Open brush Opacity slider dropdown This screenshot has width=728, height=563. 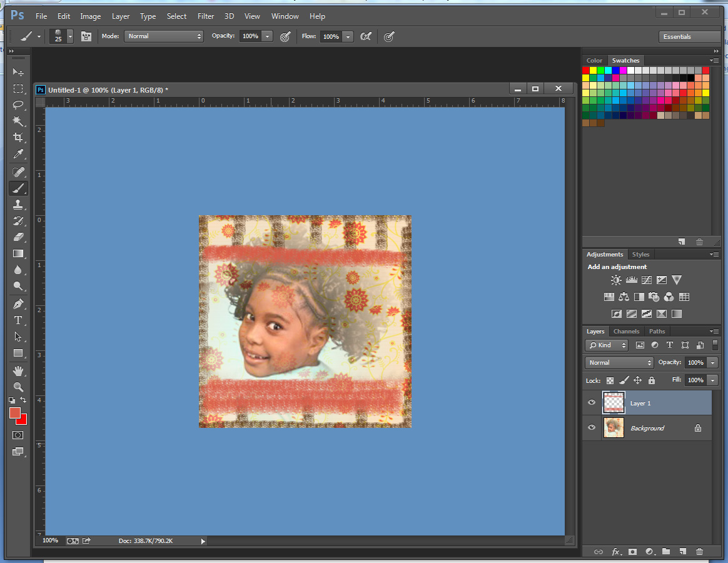pyautogui.click(x=267, y=36)
